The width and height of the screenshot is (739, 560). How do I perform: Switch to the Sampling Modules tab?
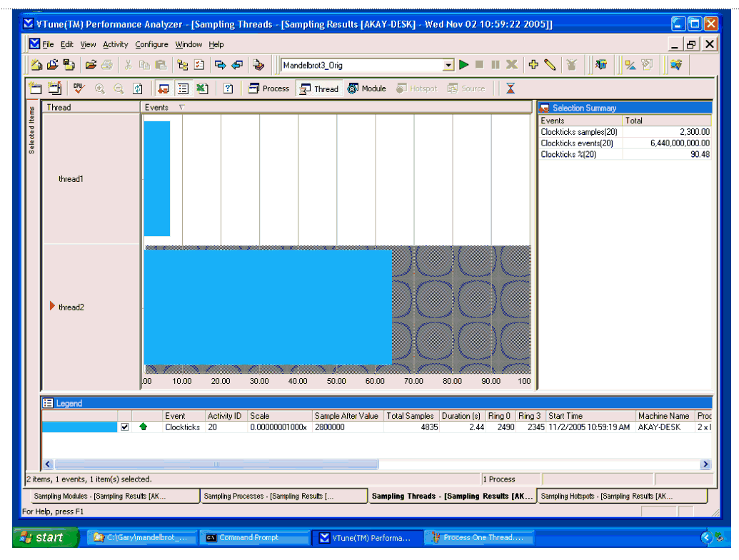pos(100,497)
